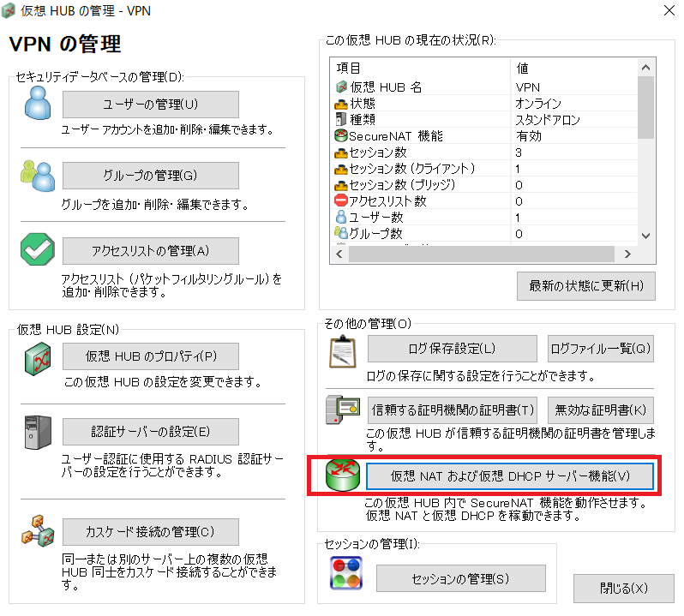The image size is (684, 616).
Task: Select value VPN in hub name row
Action: (x=527, y=87)
